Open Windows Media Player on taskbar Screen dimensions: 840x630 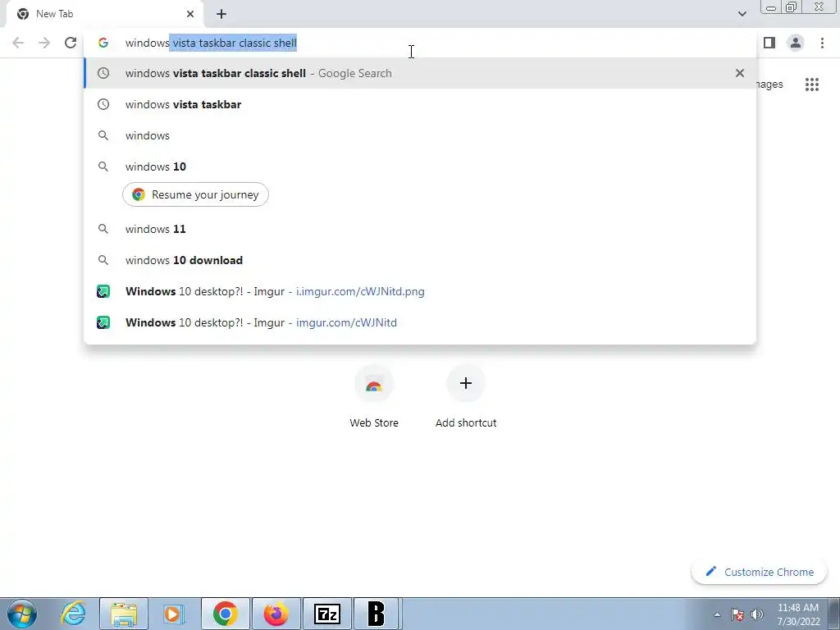pos(174,614)
